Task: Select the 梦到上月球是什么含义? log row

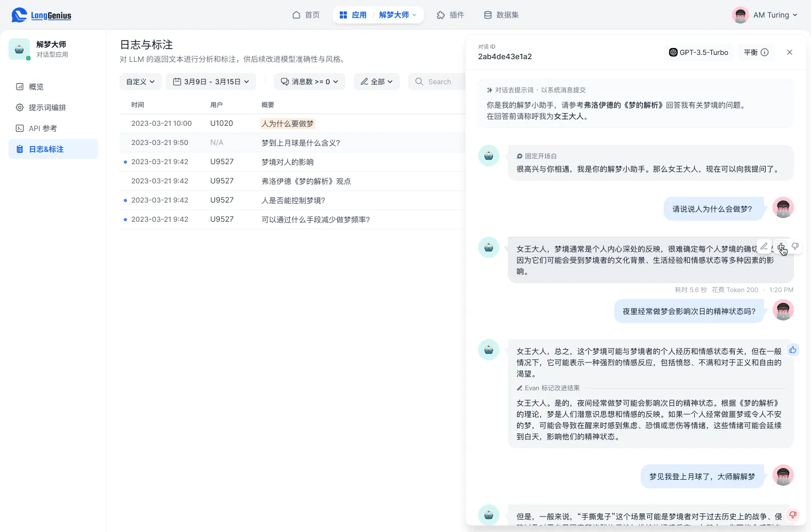Action: (x=300, y=143)
